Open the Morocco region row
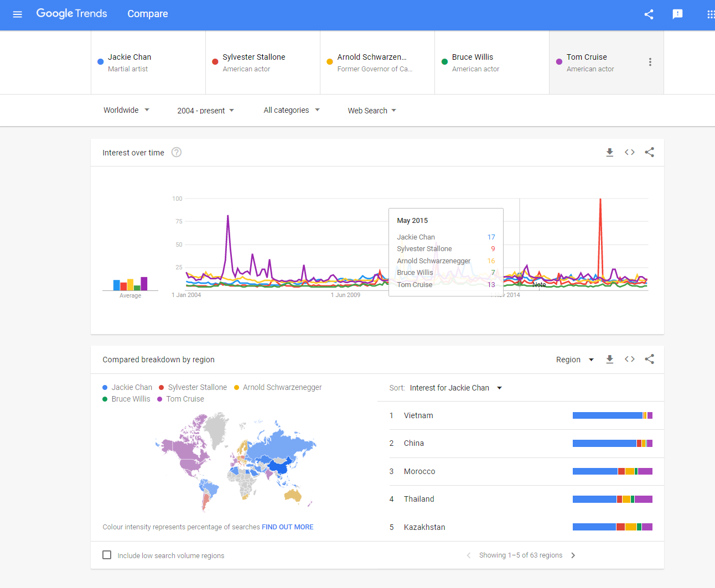The width and height of the screenshot is (715, 588). pyautogui.click(x=521, y=471)
